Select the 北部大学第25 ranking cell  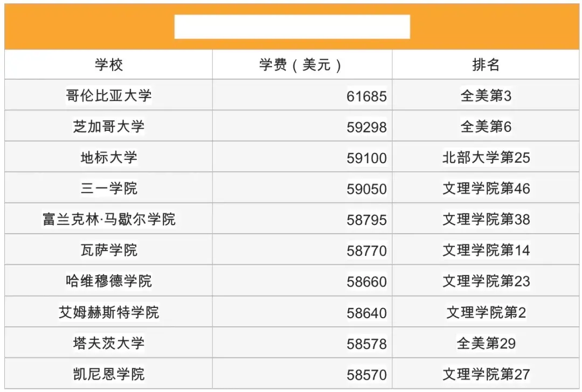pos(486,157)
